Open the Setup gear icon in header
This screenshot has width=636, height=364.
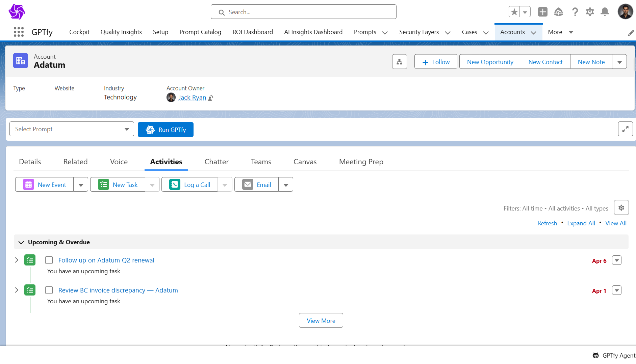pos(590,12)
